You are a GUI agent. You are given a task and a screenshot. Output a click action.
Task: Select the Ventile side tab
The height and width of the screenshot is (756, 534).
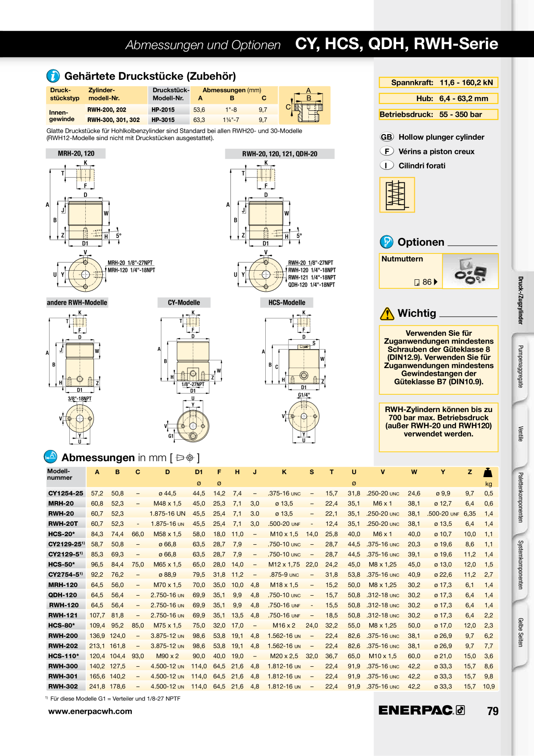coord(521,434)
